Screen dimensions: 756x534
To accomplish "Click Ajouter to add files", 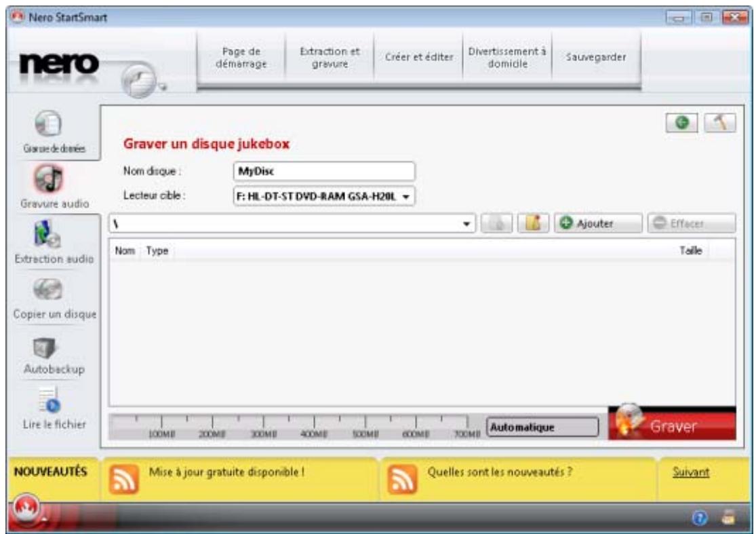I will [x=598, y=223].
